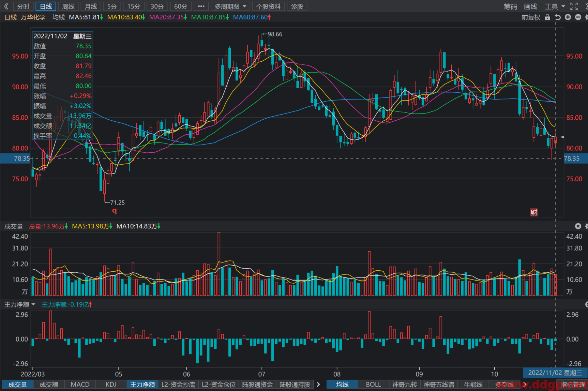Viewport: 588px width, 391px height.
Task: Show next volume indicator tabs with right chevron
Action: point(318,384)
